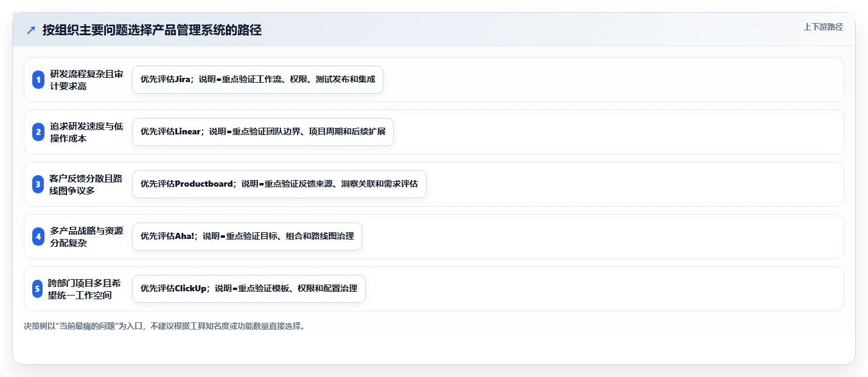Select the 优先评估Jira recommendation box
868x377 pixels.
click(x=257, y=80)
